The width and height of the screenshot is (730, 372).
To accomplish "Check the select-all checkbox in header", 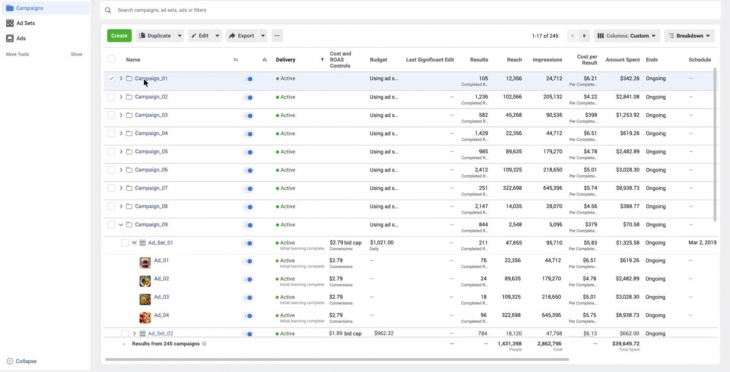I will (x=111, y=59).
